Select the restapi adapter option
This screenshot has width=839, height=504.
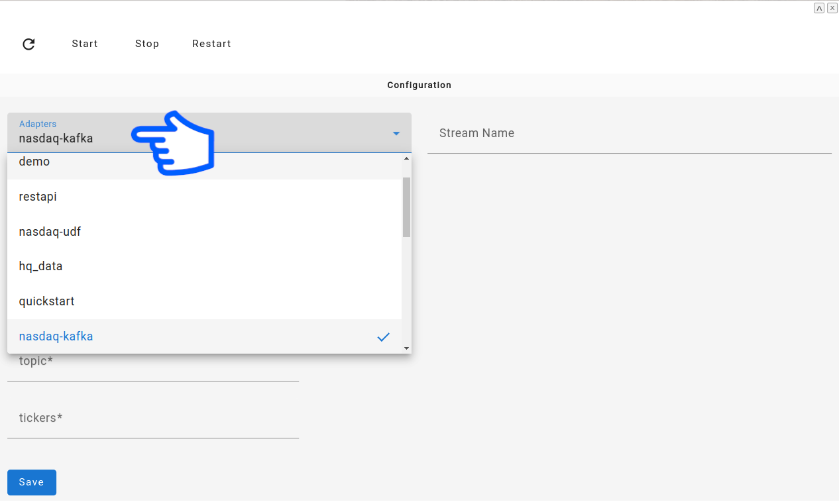click(x=38, y=196)
